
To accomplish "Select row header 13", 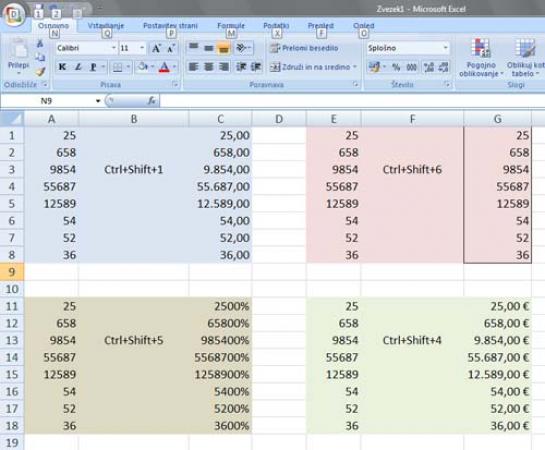I will 12,340.
